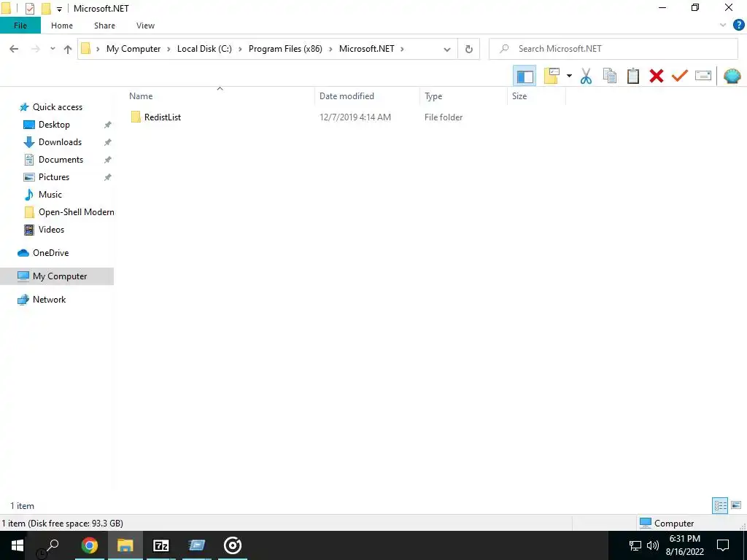Click My Computer in the address breadcrumb
The height and width of the screenshot is (560, 747).
point(133,49)
